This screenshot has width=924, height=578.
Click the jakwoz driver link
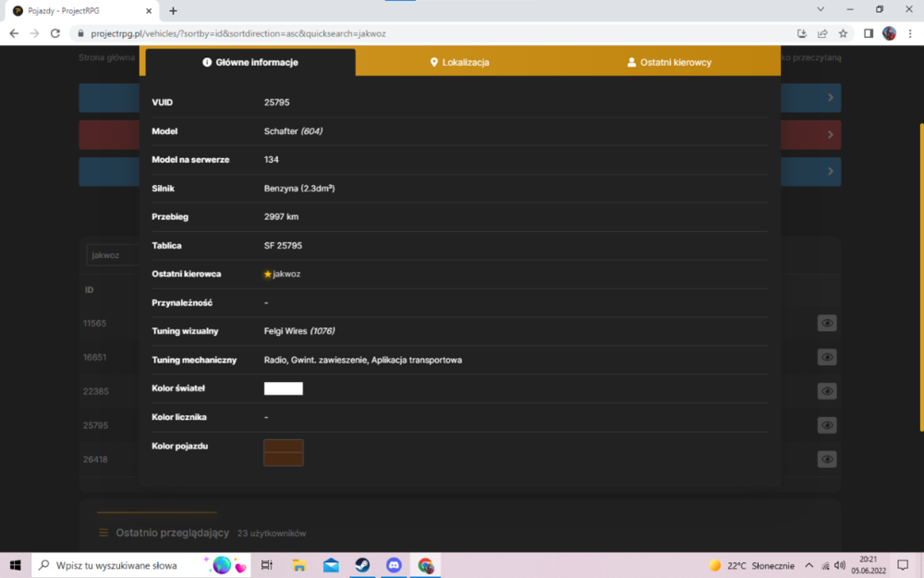pyautogui.click(x=286, y=274)
